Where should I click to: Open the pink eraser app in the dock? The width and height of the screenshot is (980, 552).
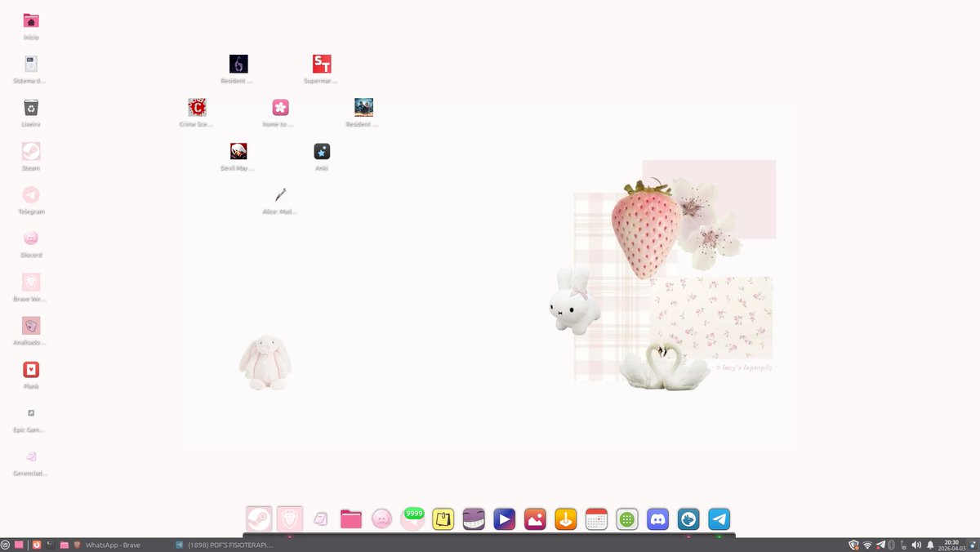coord(321,519)
